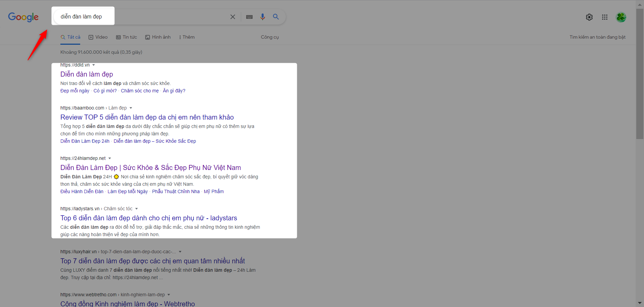The image size is (644, 307).
Task: Click the https://ddld.vn URL text
Action: (75, 65)
